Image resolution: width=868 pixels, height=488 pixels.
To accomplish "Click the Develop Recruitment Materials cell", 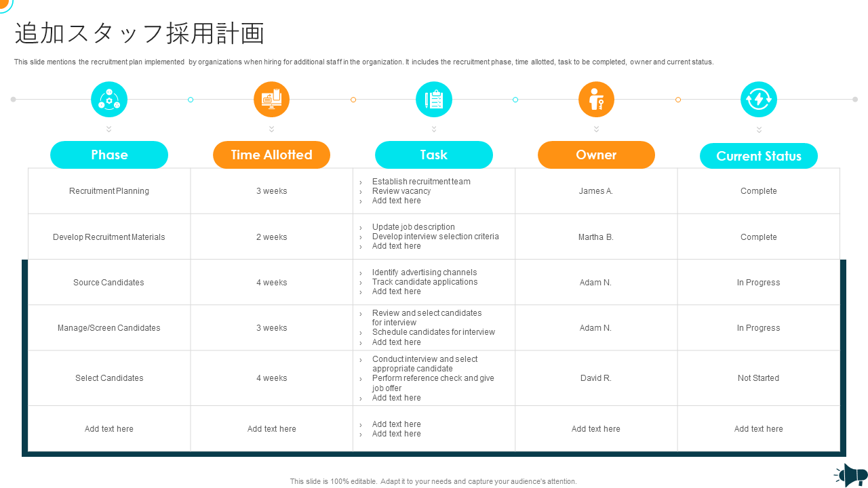I will click(x=109, y=237).
